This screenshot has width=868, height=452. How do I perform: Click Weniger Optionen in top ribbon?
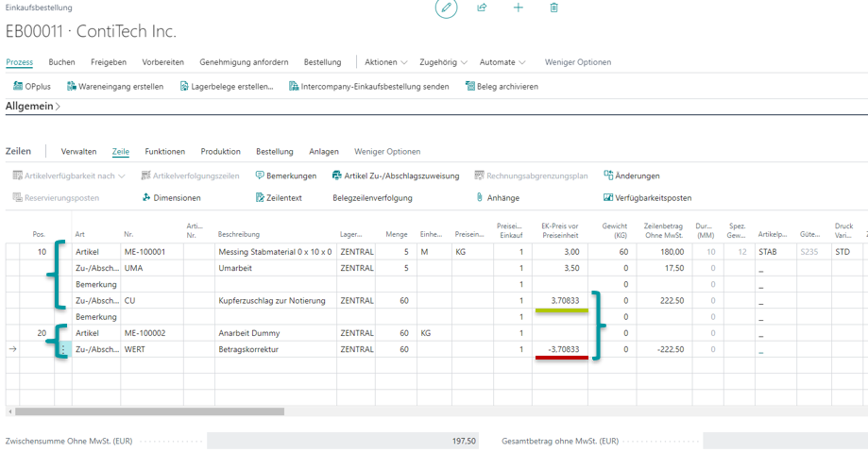[577, 62]
